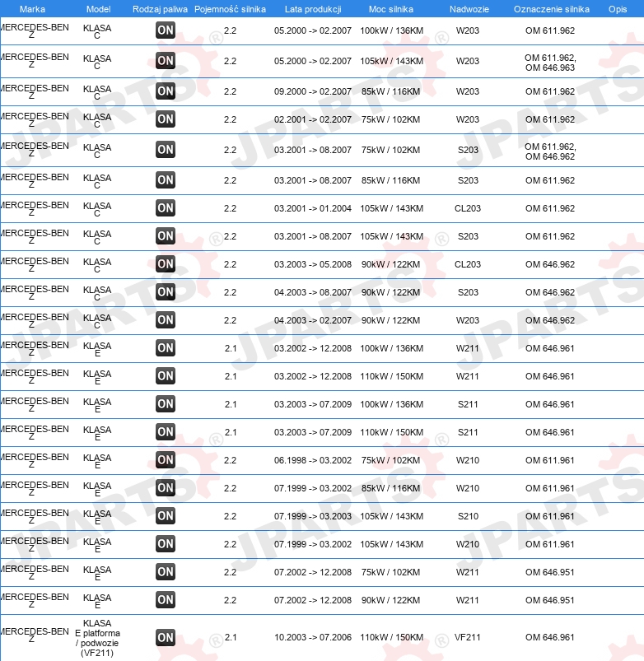
Task: Select the model cell 'KLASA E platforma / podwozie (VF211)'
Action: (97, 638)
